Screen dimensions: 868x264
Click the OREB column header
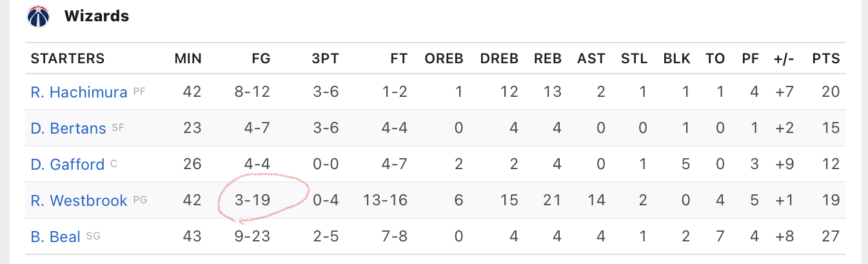444,59
